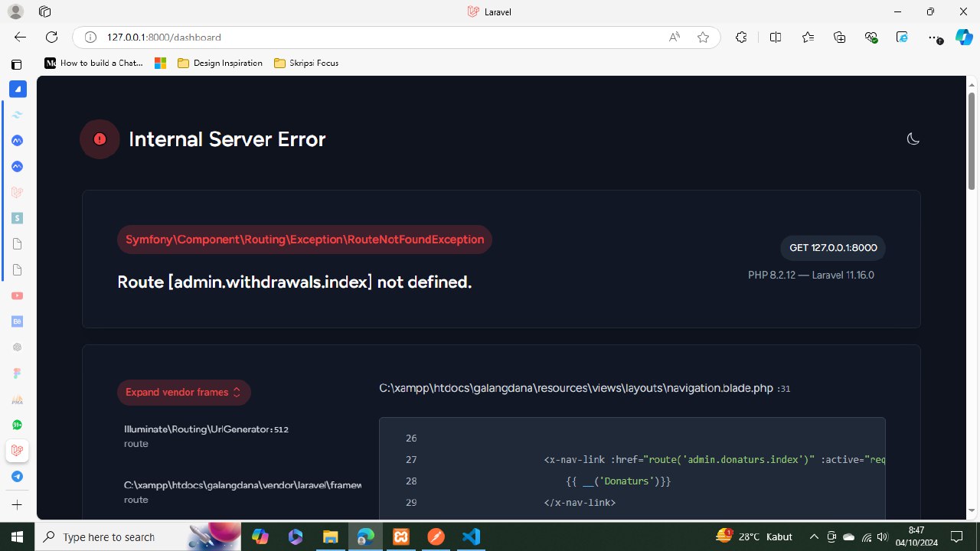Open the Collections icon
The image size is (980, 551).
click(840, 37)
